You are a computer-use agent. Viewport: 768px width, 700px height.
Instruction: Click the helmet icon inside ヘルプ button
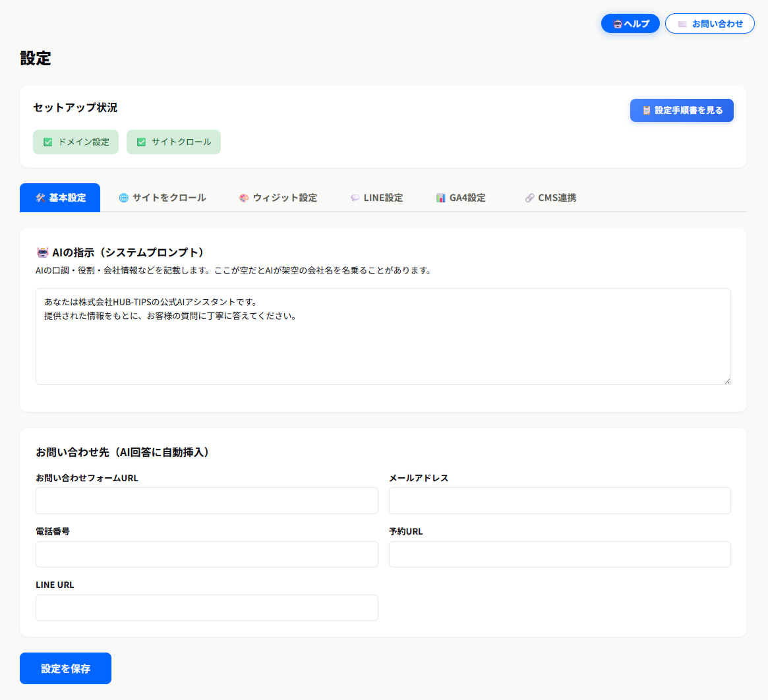[617, 23]
